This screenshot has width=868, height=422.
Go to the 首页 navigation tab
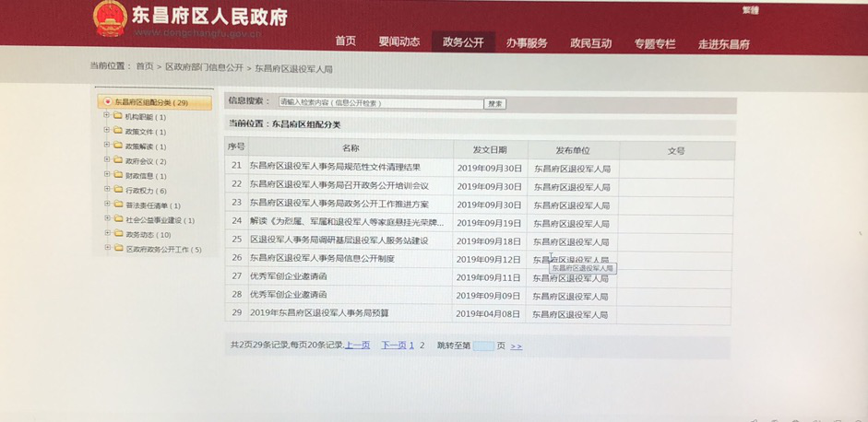point(346,41)
